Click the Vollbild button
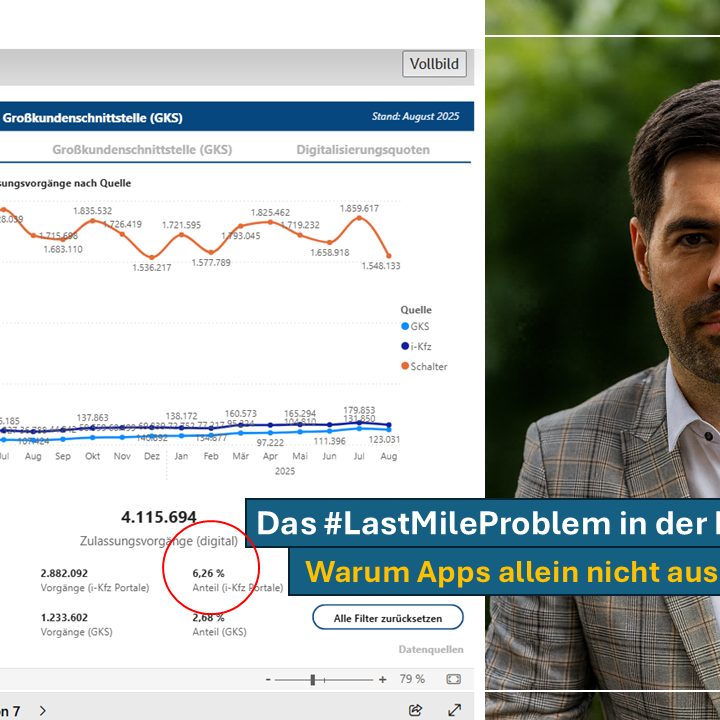Image resolution: width=720 pixels, height=720 pixels. coord(435,64)
